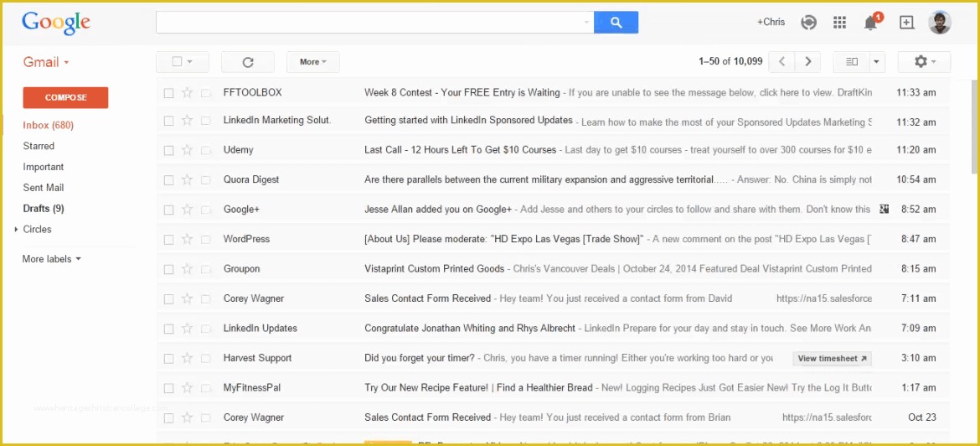
Task: Open Corey Wagner's 7:11 am email
Action: (x=553, y=299)
